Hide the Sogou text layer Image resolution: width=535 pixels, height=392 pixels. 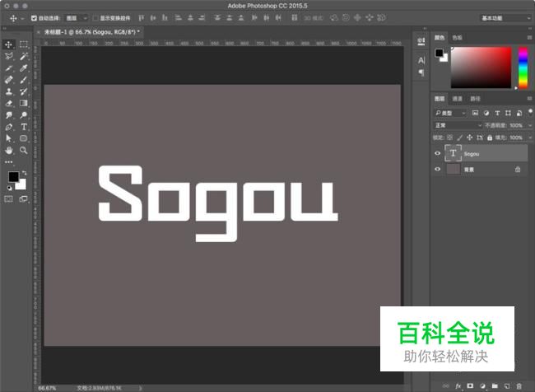[437, 153]
